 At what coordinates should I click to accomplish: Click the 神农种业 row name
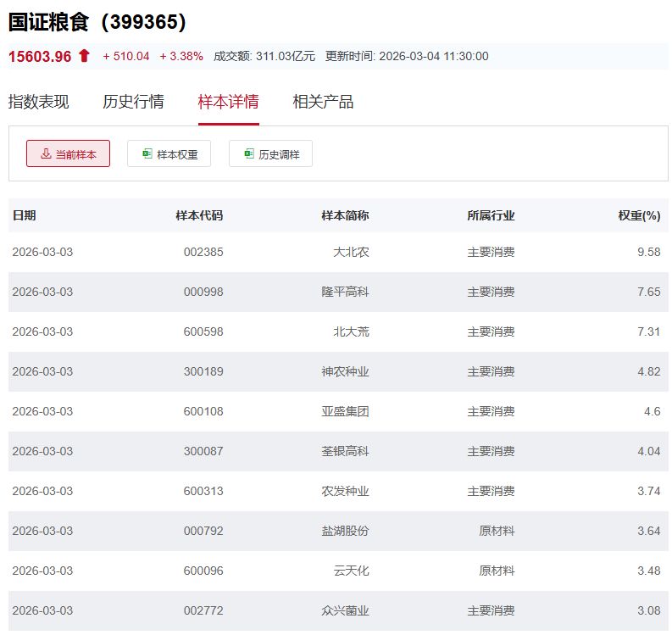[345, 371]
